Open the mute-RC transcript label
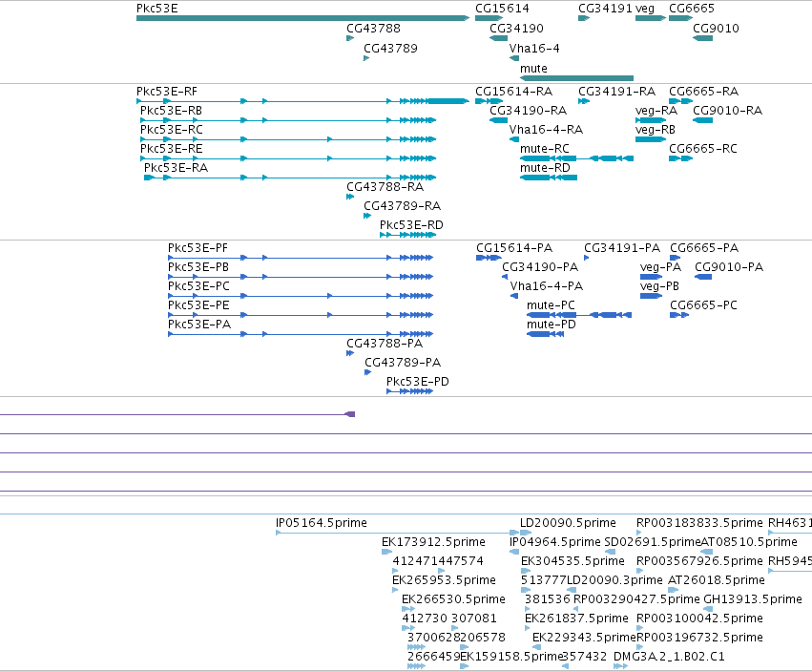This screenshot has width=812, height=671. pyautogui.click(x=544, y=149)
